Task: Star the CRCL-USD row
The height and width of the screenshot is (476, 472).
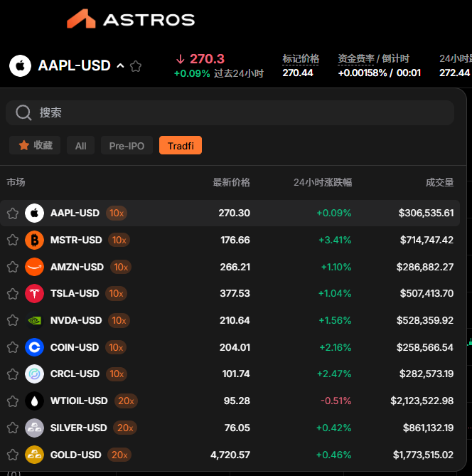Action: (x=13, y=374)
